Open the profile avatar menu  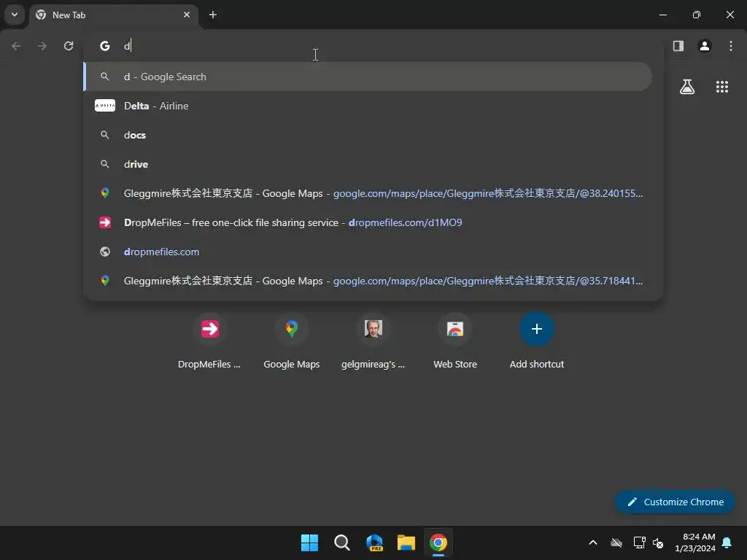705,46
